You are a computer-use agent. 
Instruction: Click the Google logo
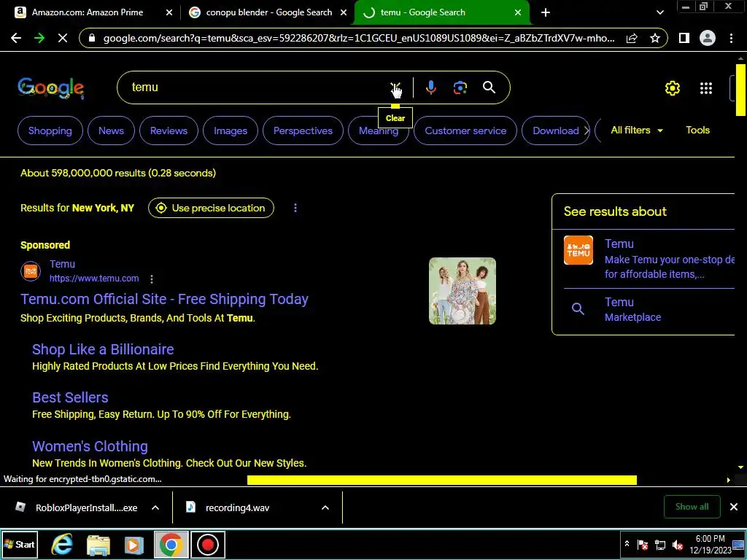point(51,88)
